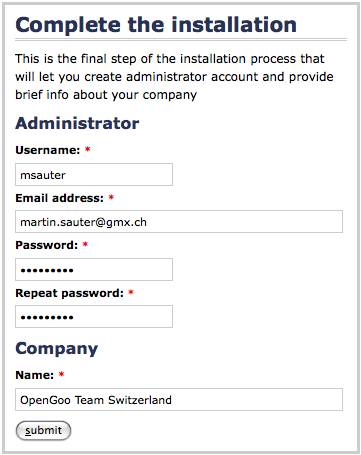Click the Repeat password label
The image size is (361, 455).
[69, 293]
